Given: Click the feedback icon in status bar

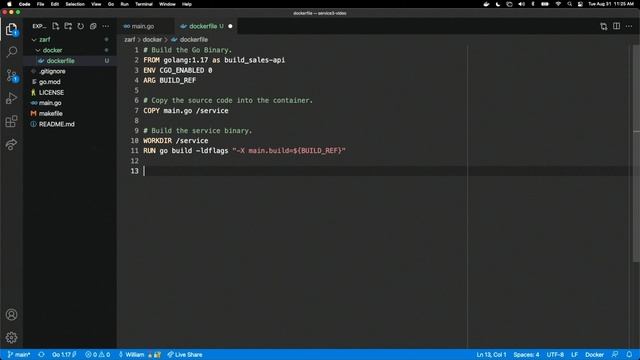Looking at the screenshot, I should [615, 355].
